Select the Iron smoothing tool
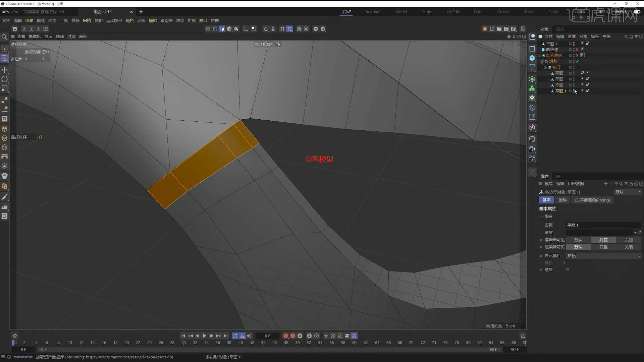The height and width of the screenshot is (362, 644). (x=5, y=207)
